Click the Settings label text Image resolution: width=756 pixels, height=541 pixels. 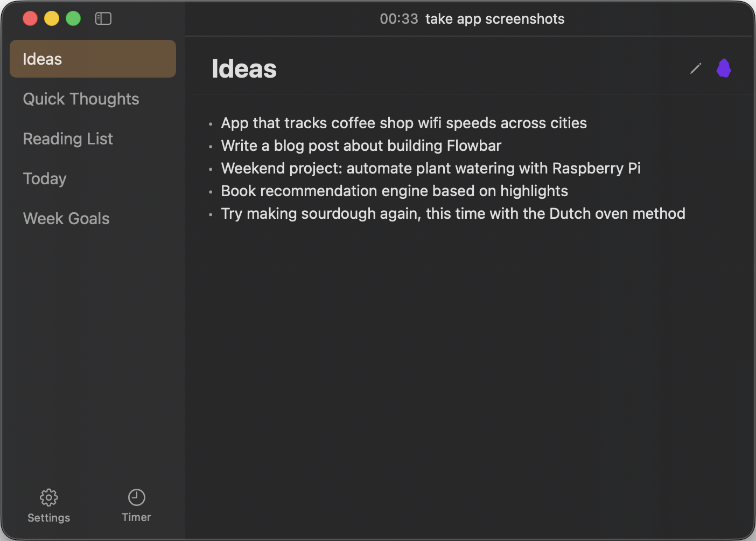click(49, 518)
